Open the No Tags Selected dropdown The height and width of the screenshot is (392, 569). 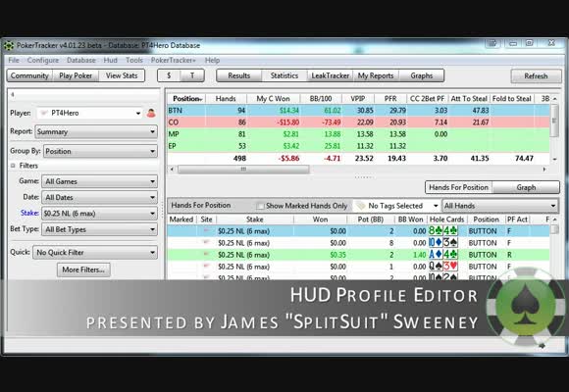(397, 206)
